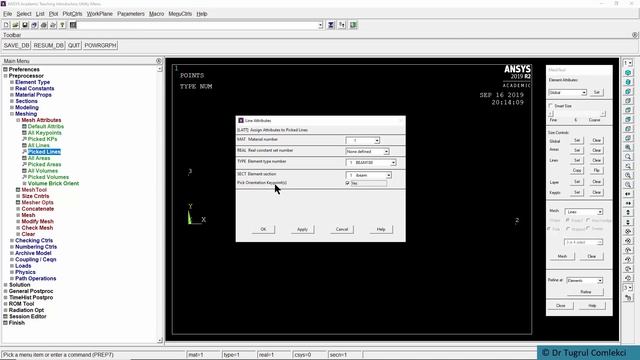Screen dimensions: 640x360
Task: Expand the Element Type tree node
Action: (12, 82)
